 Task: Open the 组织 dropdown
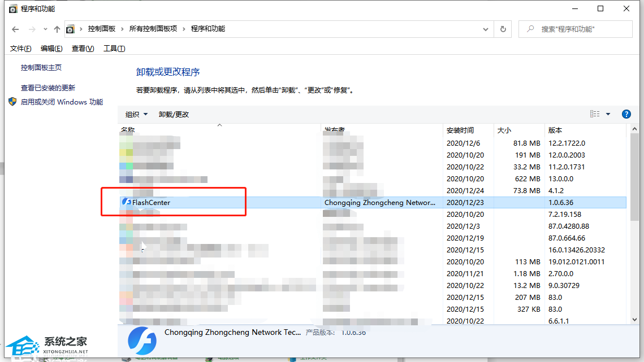click(x=136, y=115)
